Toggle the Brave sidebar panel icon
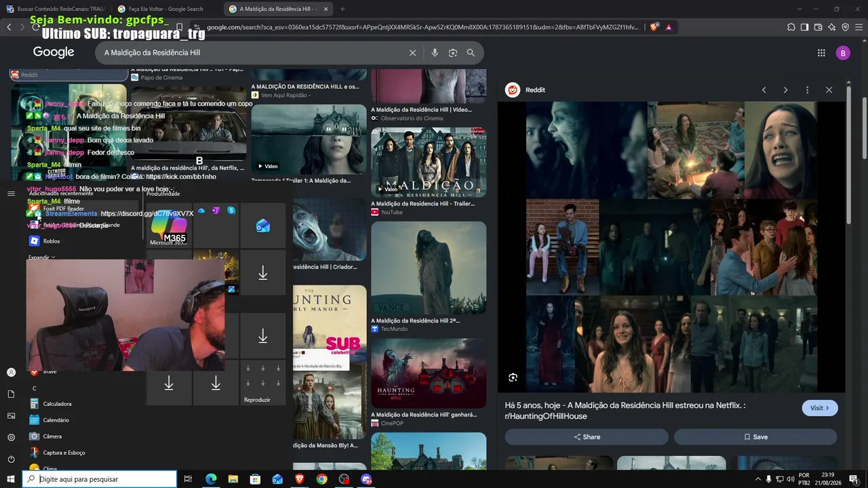868x488 pixels. point(804,27)
